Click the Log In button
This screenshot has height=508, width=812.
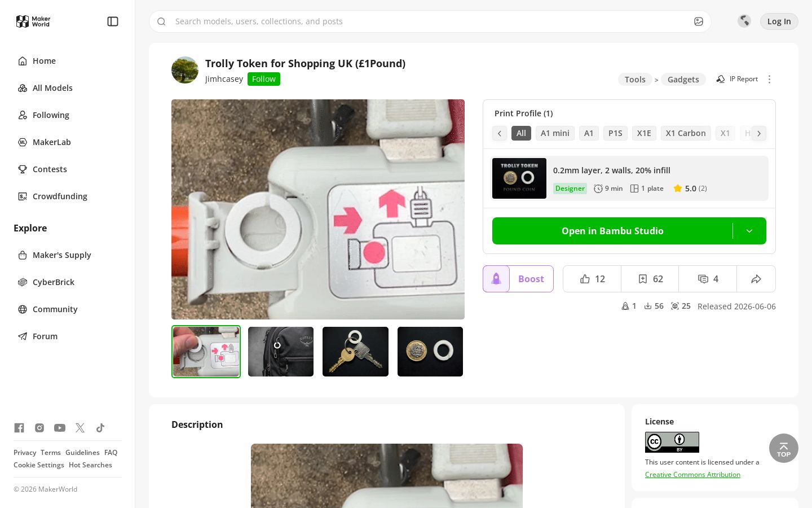click(779, 21)
